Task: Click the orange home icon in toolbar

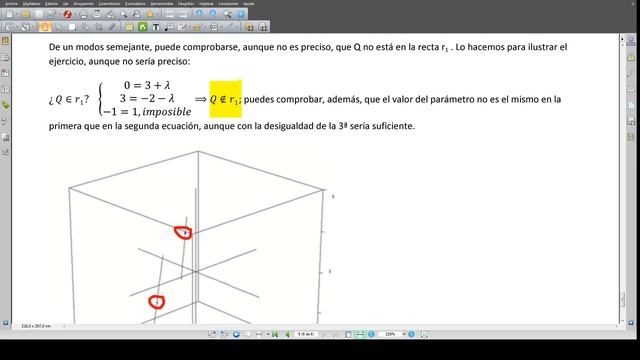Action: tap(150, 14)
